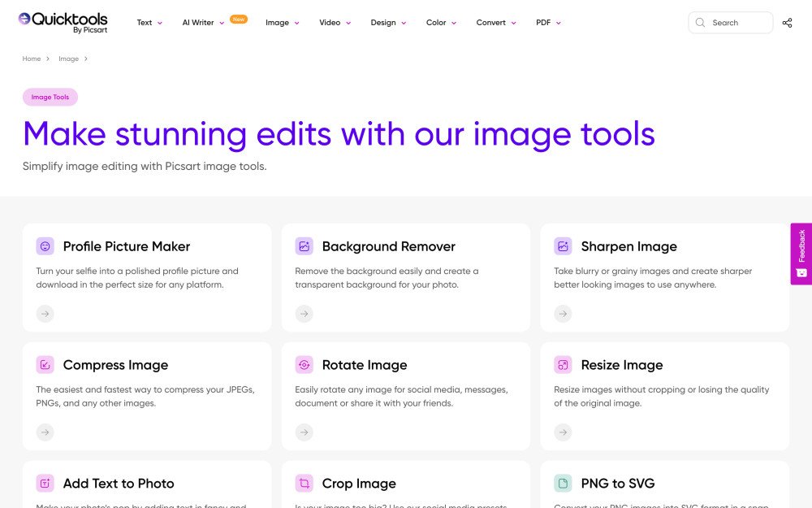Screen dimensions: 812x508
Task: Click the Compress Image card icon
Action: tap(45, 365)
